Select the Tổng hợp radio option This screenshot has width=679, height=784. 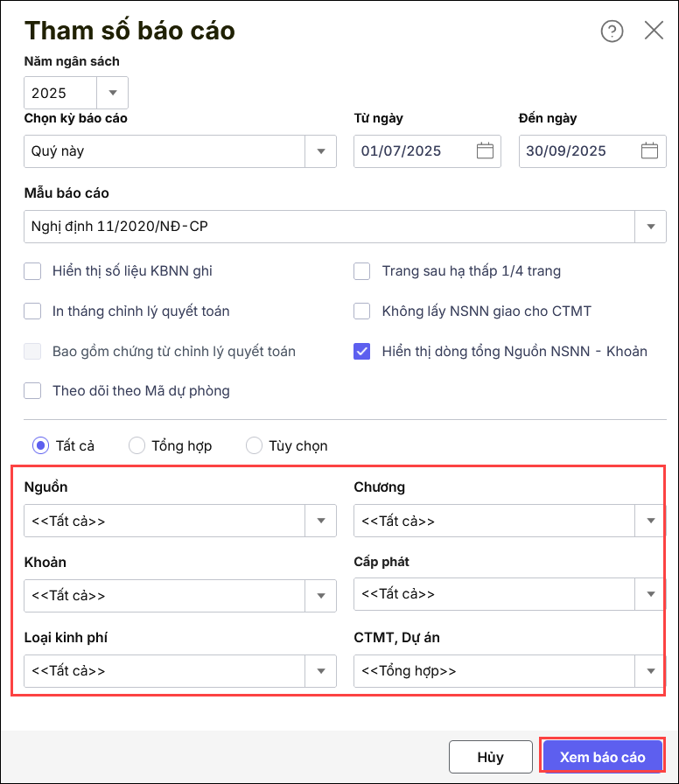click(136, 445)
